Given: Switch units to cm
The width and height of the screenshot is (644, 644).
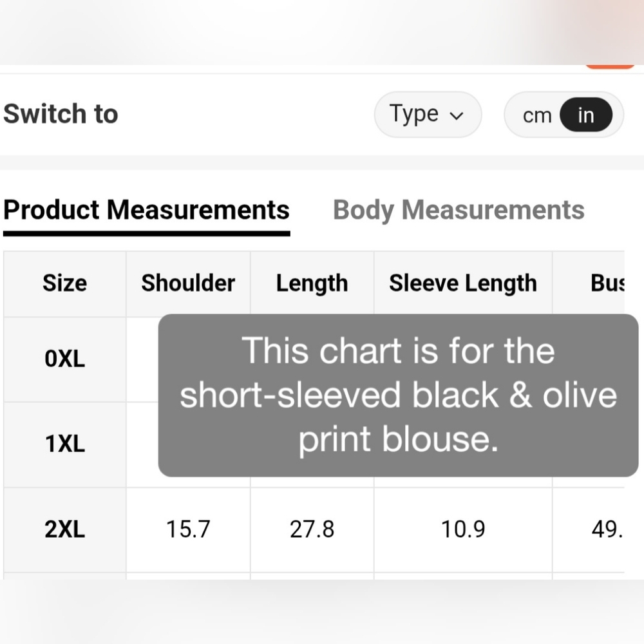Looking at the screenshot, I should (536, 116).
